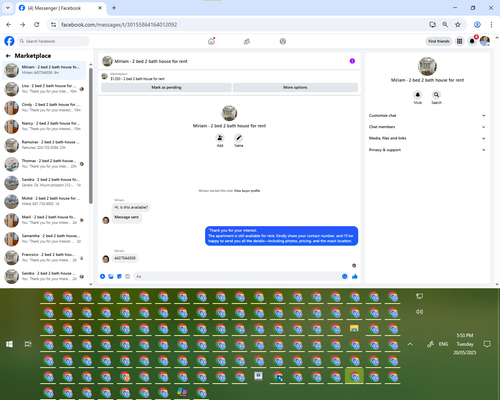Open Task View on taskbar
The image size is (500, 400).
click(28, 344)
